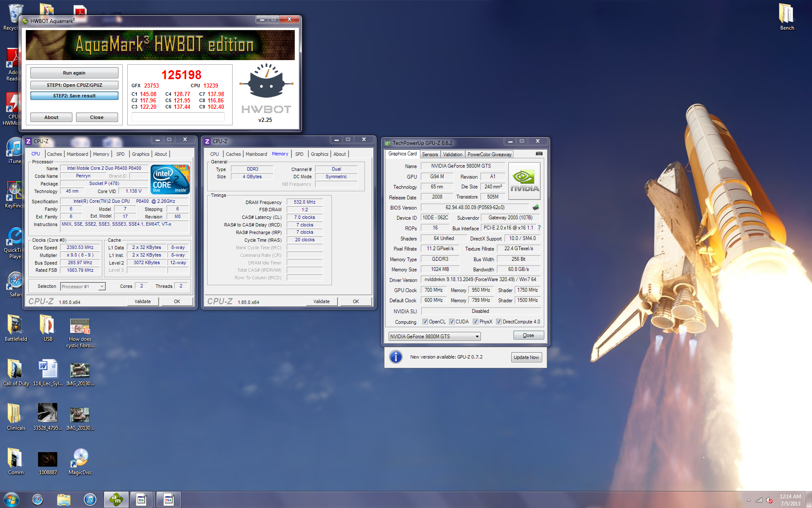Click Run again in Aquamark
This screenshot has width=812, height=508.
pos(74,73)
